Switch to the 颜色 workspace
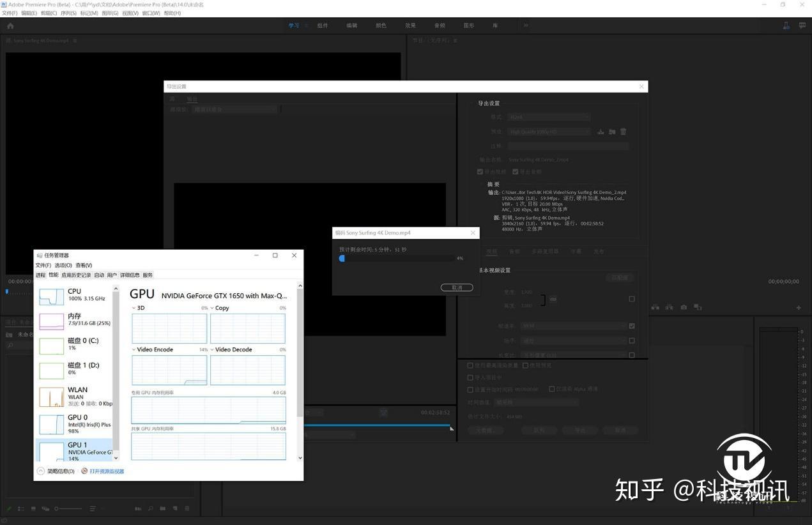The height and width of the screenshot is (525, 812). [x=381, y=26]
